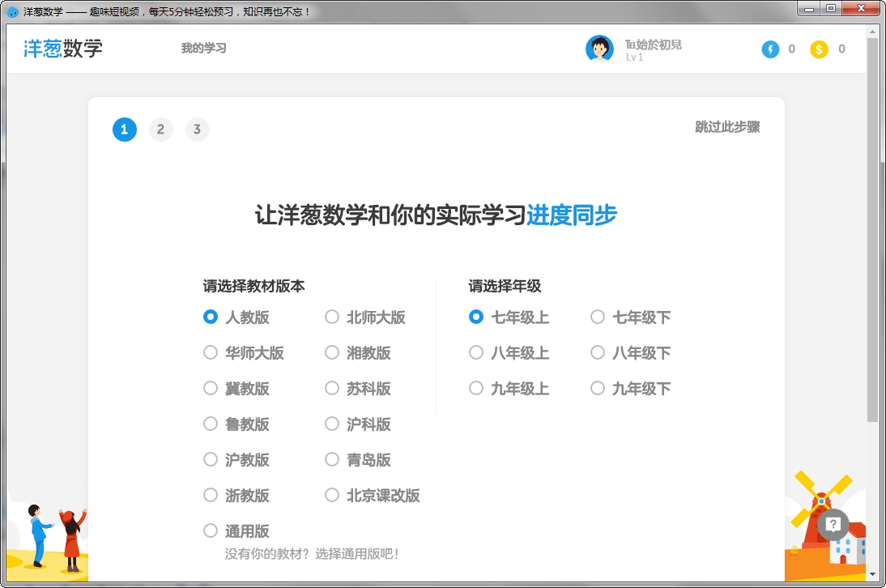
Task: Click the user avatar image
Action: [x=600, y=48]
